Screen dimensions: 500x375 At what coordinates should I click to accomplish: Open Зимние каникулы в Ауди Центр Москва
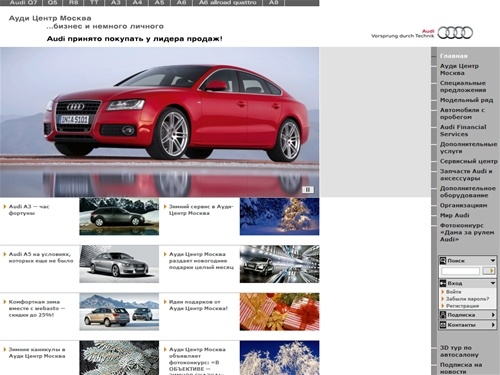coord(37,353)
